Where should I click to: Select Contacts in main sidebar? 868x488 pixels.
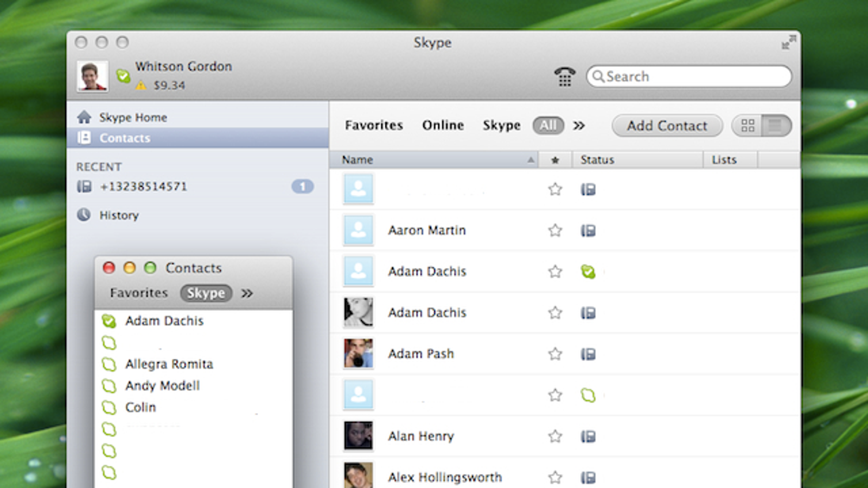point(197,138)
